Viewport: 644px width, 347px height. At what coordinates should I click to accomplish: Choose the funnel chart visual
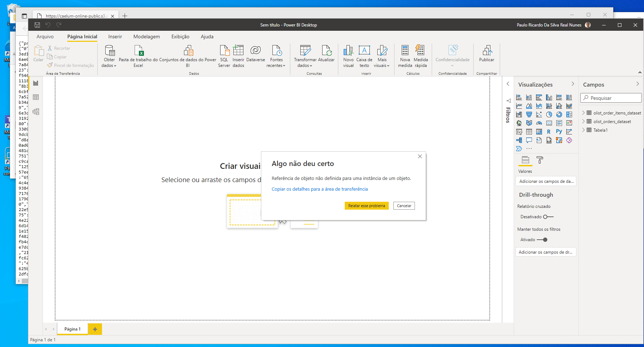tap(529, 114)
